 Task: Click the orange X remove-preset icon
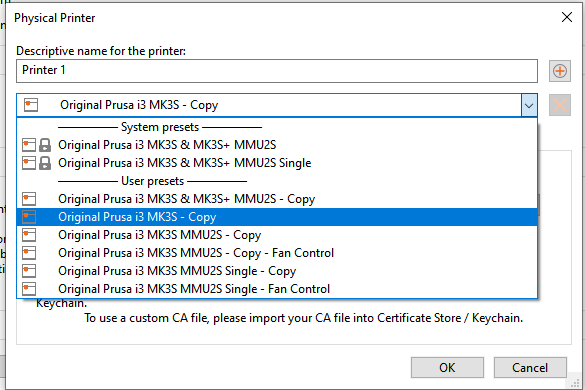point(560,105)
